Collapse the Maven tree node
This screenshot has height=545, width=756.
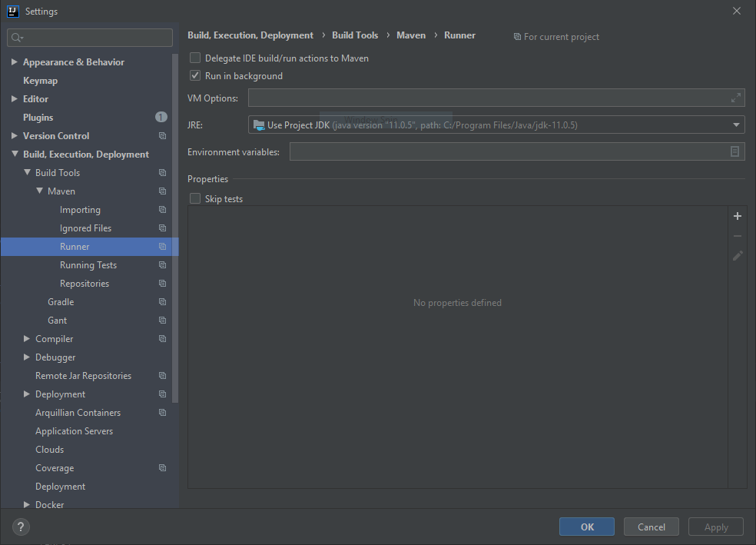[x=39, y=191]
